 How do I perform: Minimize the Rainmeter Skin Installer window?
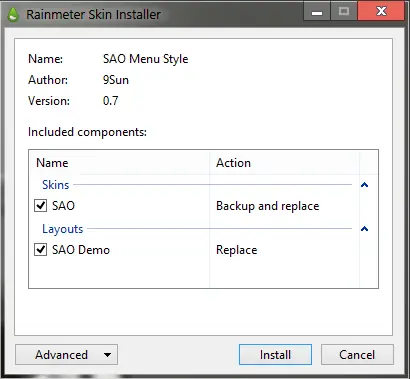[x=317, y=11]
